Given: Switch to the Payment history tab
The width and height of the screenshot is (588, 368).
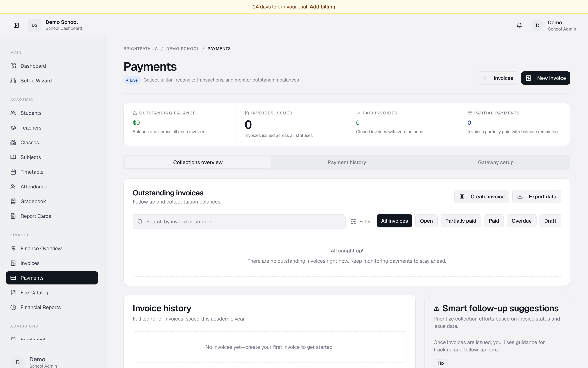Looking at the screenshot, I should [347, 162].
